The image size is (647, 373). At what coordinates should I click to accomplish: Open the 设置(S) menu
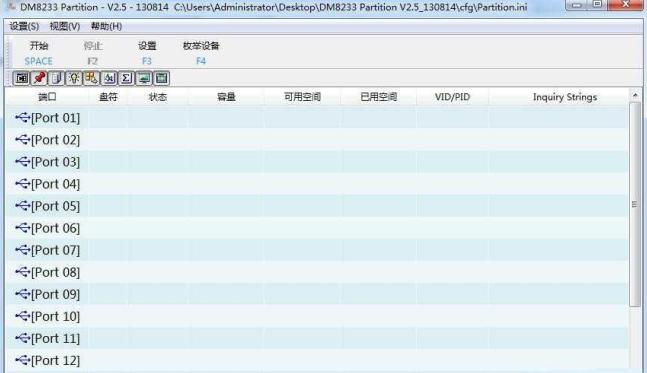(x=24, y=26)
